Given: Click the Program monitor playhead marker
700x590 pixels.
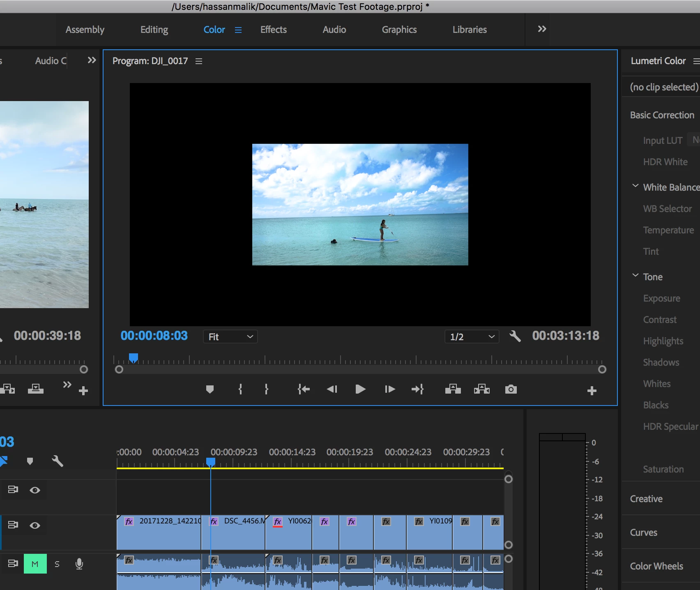Looking at the screenshot, I should tap(133, 358).
